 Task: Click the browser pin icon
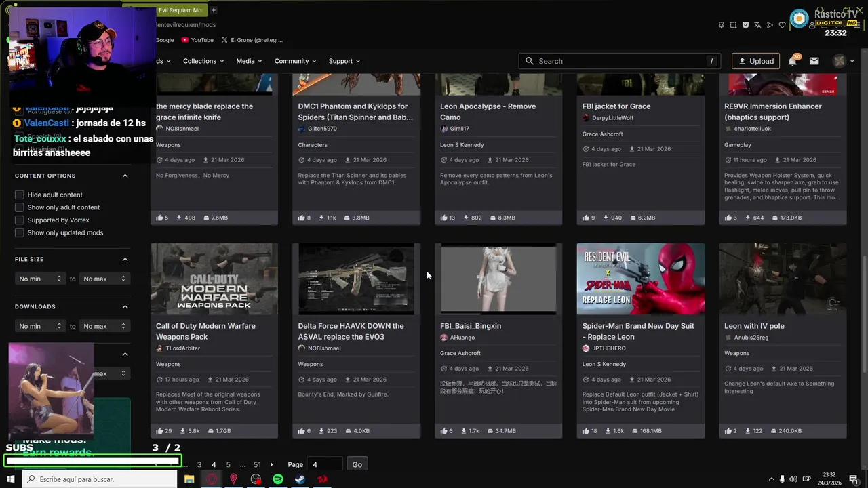tap(721, 25)
